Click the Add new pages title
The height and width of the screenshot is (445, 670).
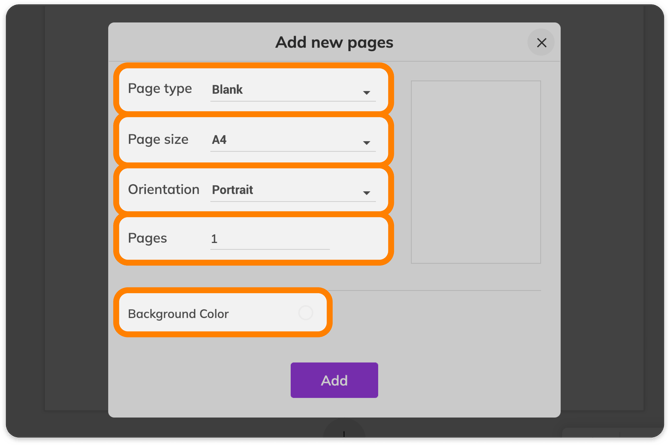tap(334, 42)
